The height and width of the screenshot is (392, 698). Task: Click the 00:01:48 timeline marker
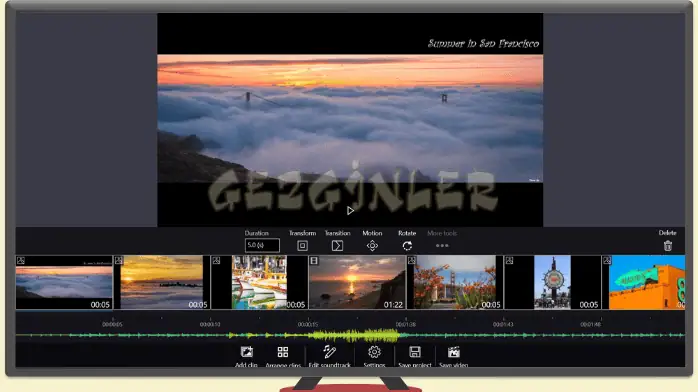pos(590,324)
